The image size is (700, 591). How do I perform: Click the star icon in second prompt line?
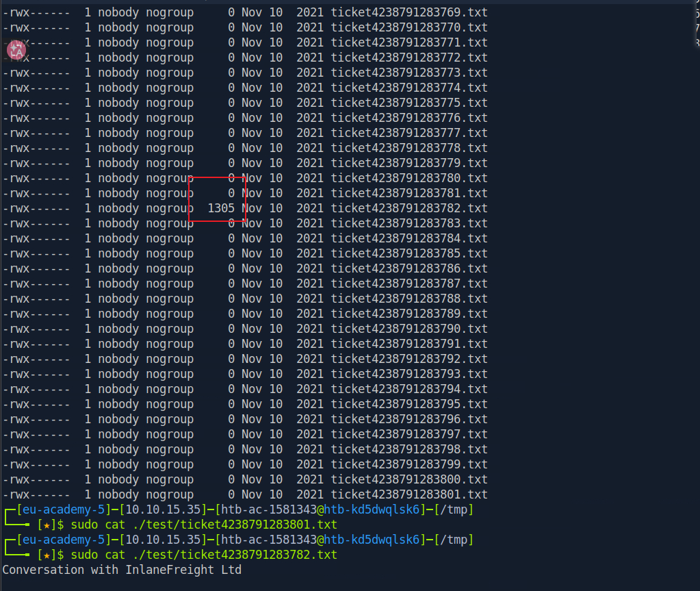47,555
